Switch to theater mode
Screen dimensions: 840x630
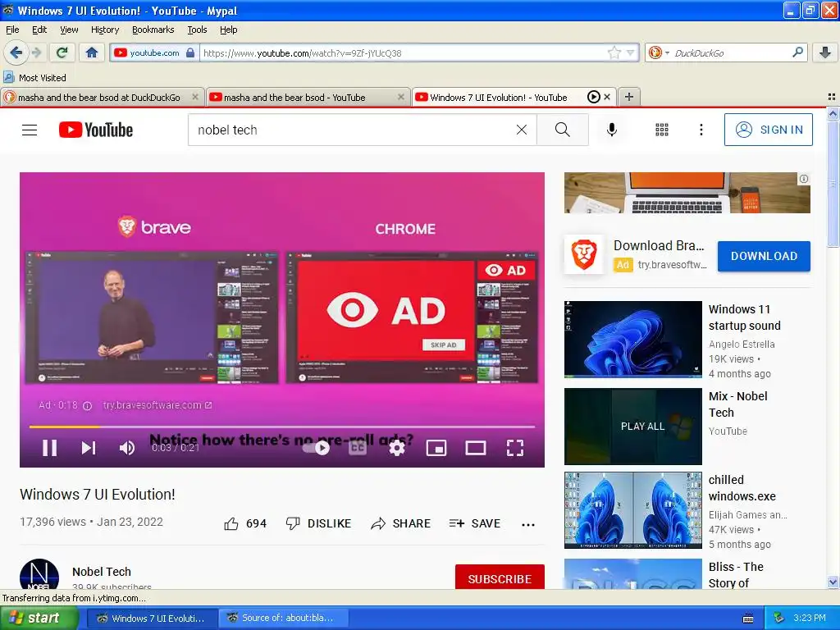[475, 448]
